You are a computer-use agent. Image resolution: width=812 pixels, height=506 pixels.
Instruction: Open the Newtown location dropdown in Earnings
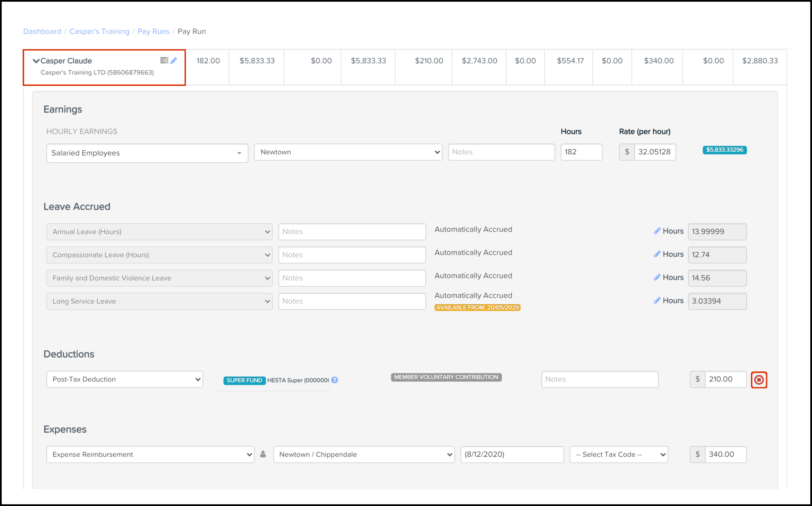[348, 152]
